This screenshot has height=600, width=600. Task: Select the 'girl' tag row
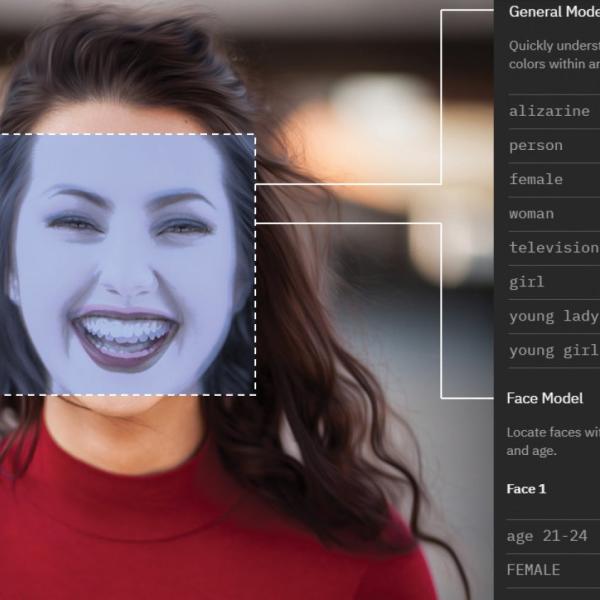point(554,282)
